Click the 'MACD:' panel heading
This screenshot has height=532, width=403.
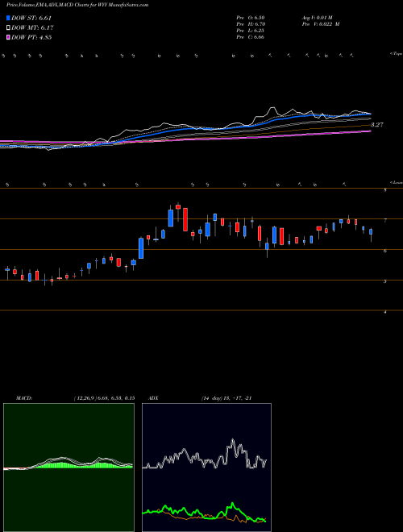coord(24,398)
